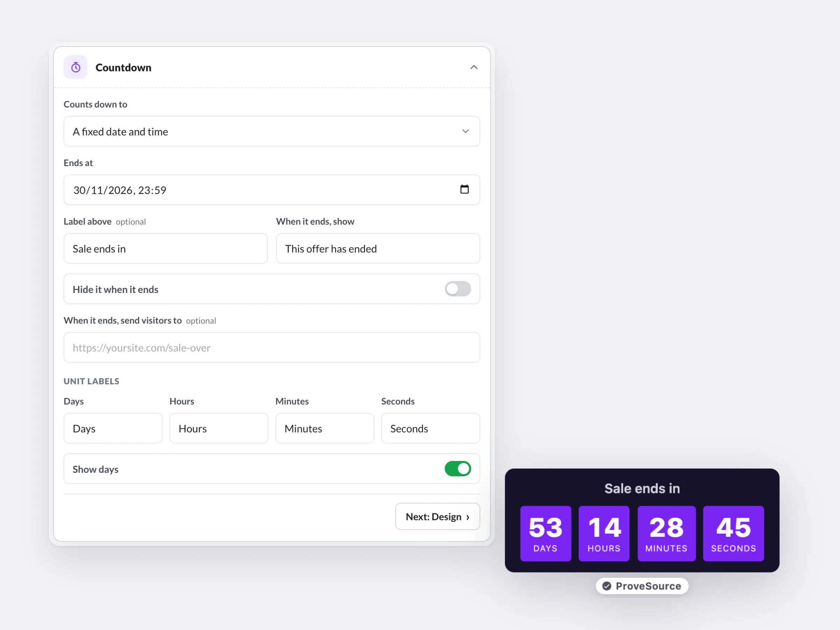This screenshot has height=630, width=840.
Task: Click the ProveSource checkmark icon
Action: click(607, 586)
